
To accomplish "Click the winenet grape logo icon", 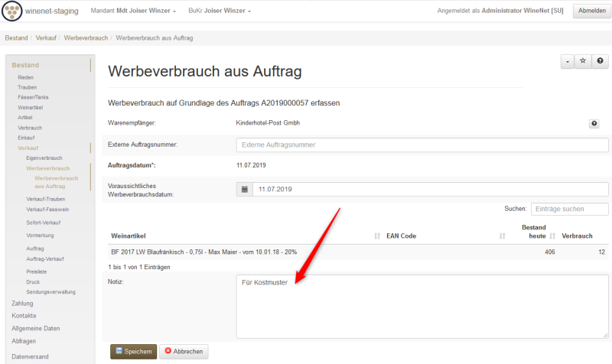I will point(11,11).
